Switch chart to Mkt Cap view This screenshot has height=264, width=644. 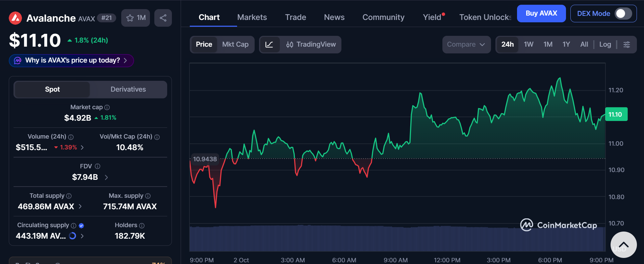point(235,45)
